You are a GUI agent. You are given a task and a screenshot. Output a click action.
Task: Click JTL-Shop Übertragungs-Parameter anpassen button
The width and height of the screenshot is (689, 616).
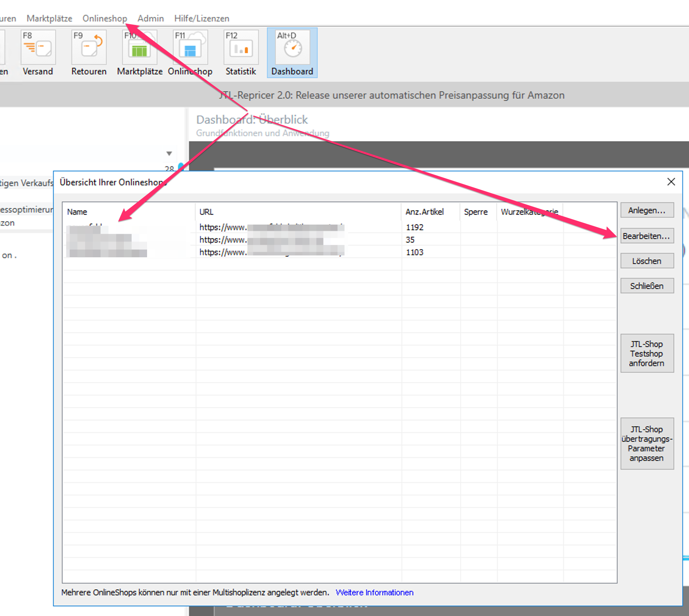[x=647, y=443]
